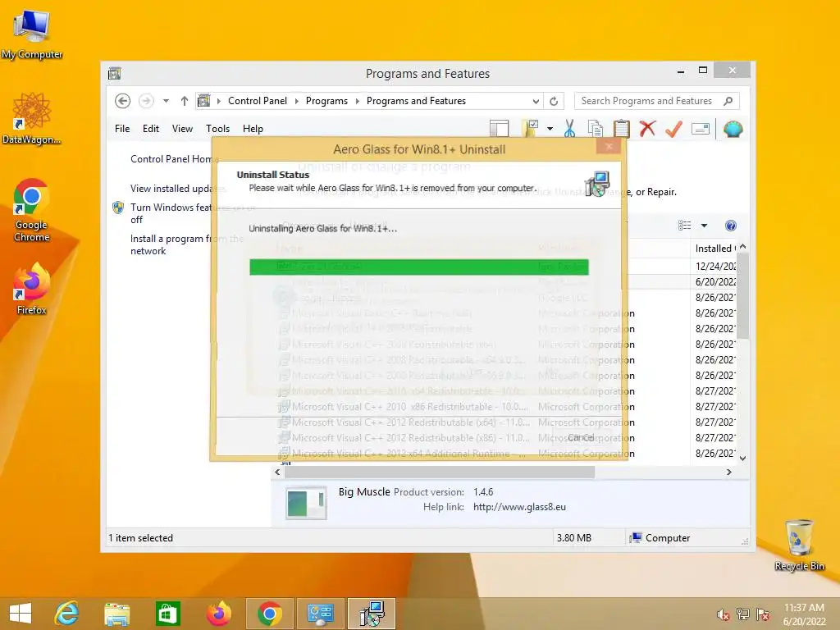The height and width of the screenshot is (630, 840).
Task: Select Microsoft Visual C++ 2012 Redistributable (x86) row
Action: click(506, 438)
